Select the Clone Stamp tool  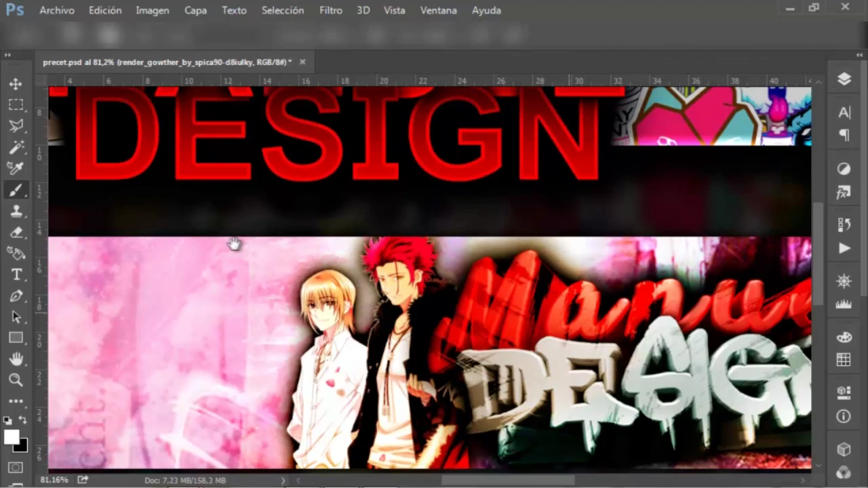coord(16,211)
